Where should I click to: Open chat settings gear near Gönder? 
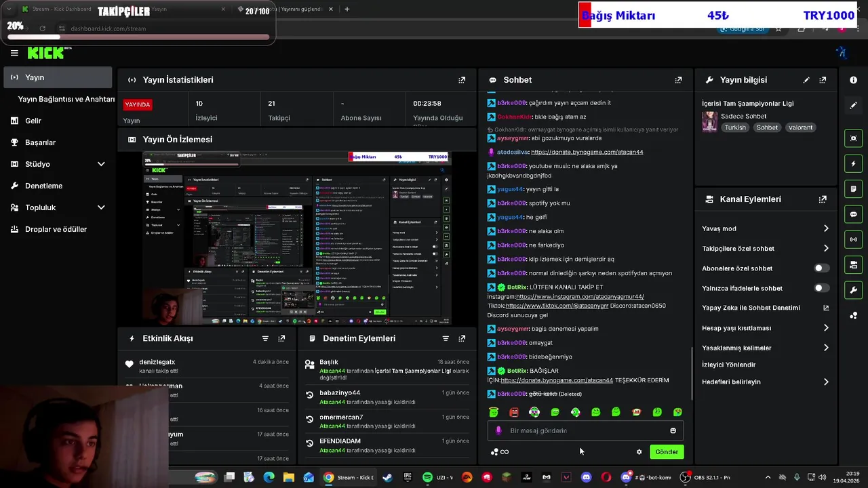point(639,452)
